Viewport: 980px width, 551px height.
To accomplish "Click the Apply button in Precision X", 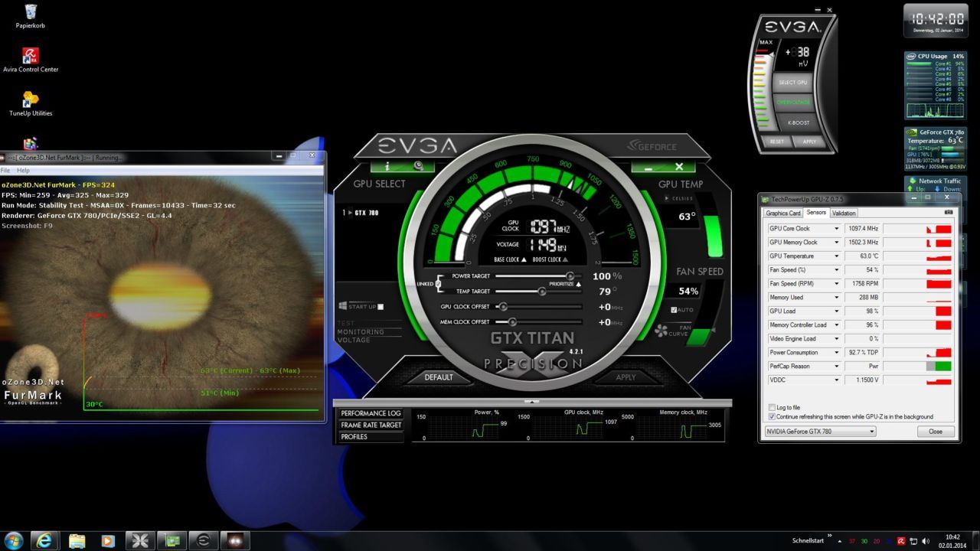I will point(626,377).
